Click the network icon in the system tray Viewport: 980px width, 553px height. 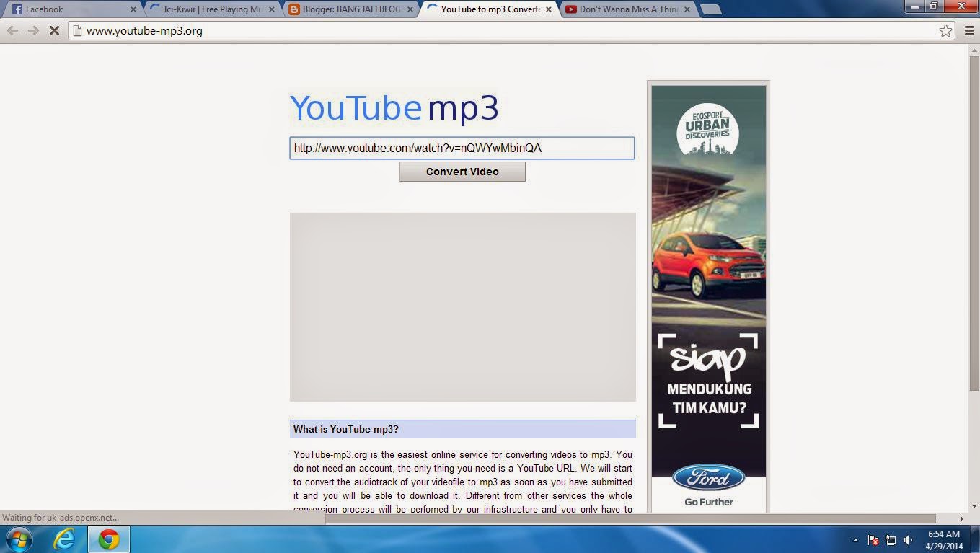point(891,540)
